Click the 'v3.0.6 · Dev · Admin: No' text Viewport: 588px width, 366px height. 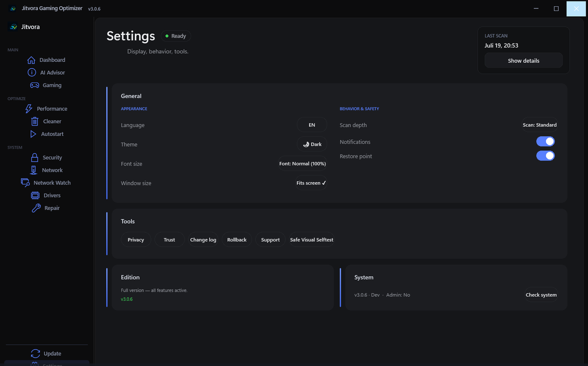(382, 295)
